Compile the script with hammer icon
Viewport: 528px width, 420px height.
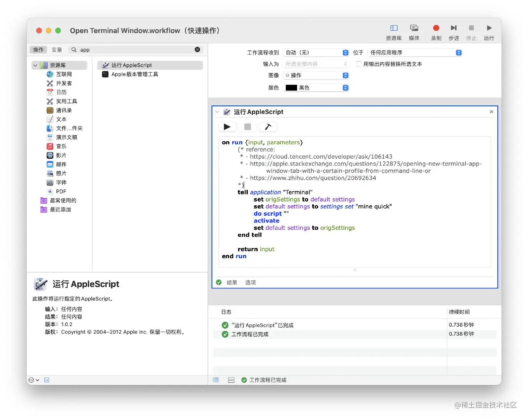[268, 127]
